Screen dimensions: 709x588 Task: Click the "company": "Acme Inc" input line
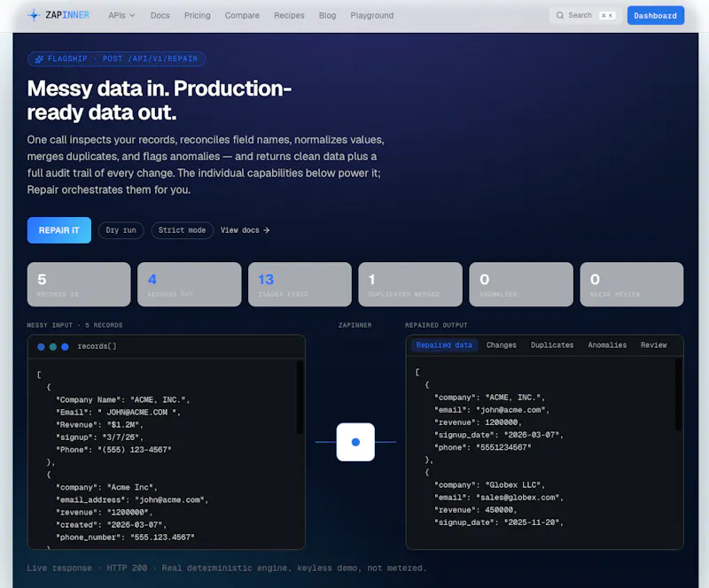pyautogui.click(x=106, y=487)
